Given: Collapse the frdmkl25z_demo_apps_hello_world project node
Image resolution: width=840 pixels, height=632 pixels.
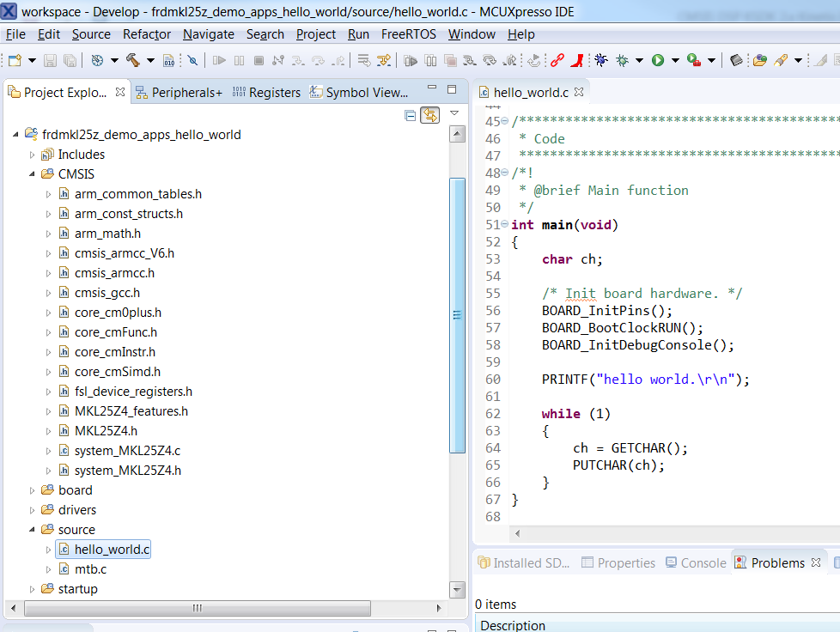Looking at the screenshot, I should [15, 135].
